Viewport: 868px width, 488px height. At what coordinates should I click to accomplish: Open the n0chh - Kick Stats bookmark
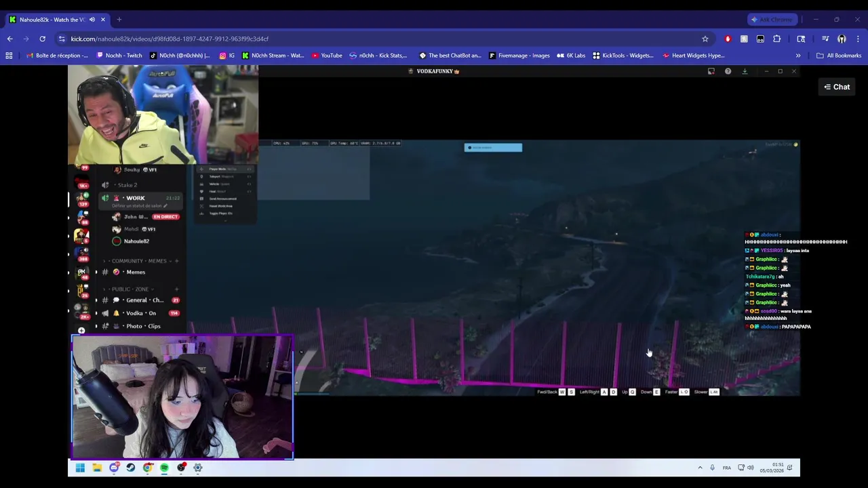[378, 56]
